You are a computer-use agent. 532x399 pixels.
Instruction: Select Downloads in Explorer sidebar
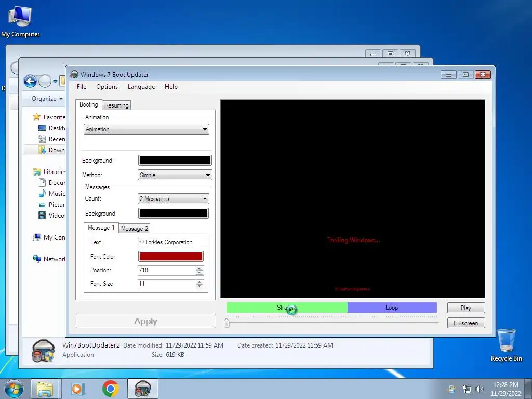tap(51, 150)
